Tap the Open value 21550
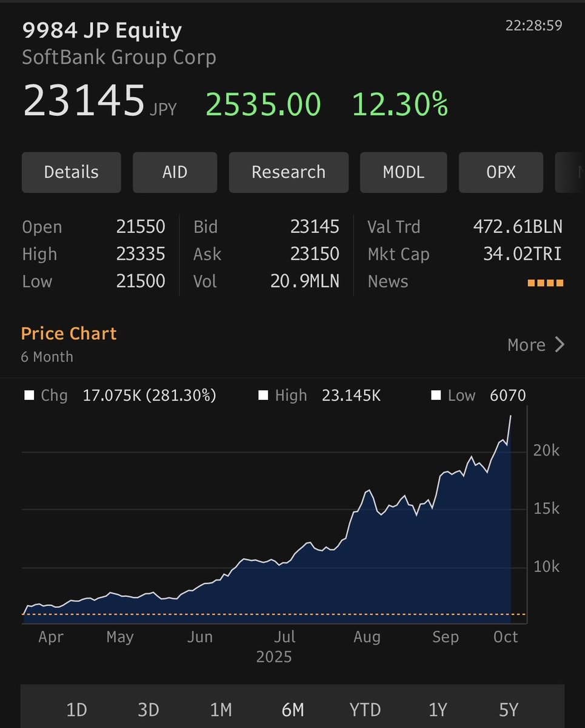The image size is (585, 728). click(x=141, y=227)
